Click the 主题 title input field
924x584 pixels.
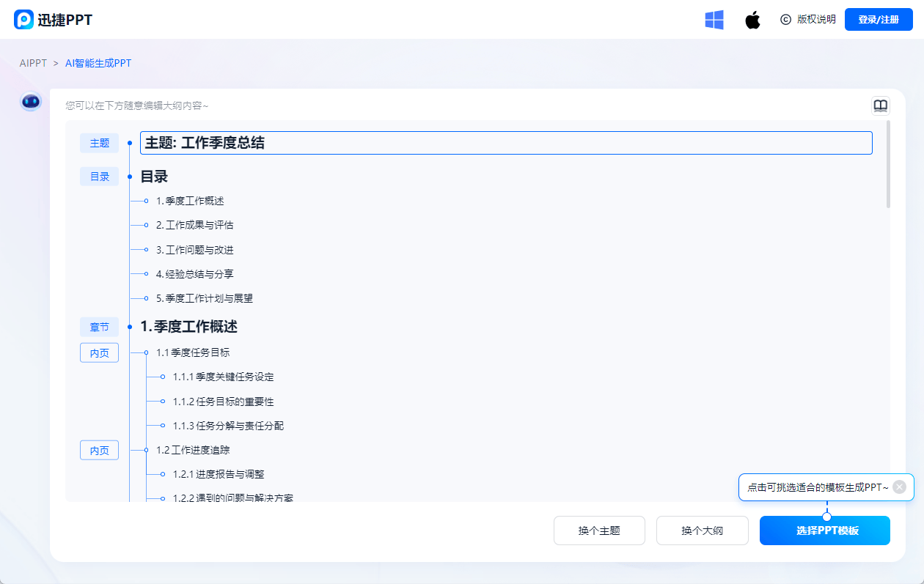[x=506, y=143]
